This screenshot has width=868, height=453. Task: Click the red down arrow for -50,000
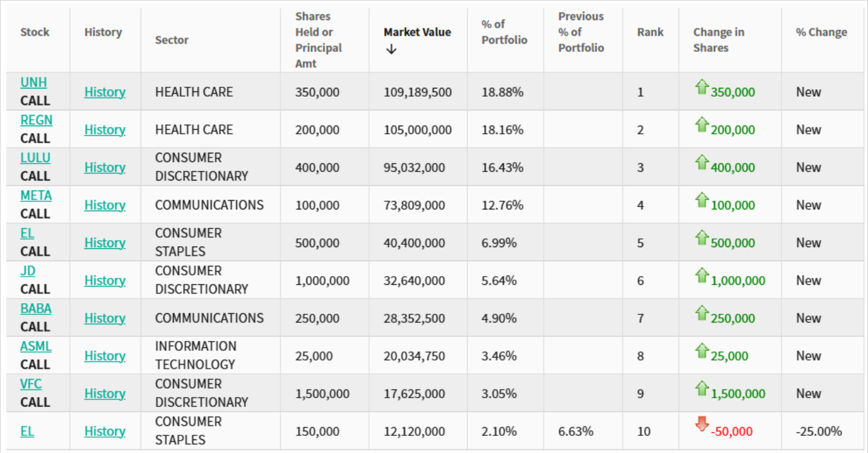[701, 425]
